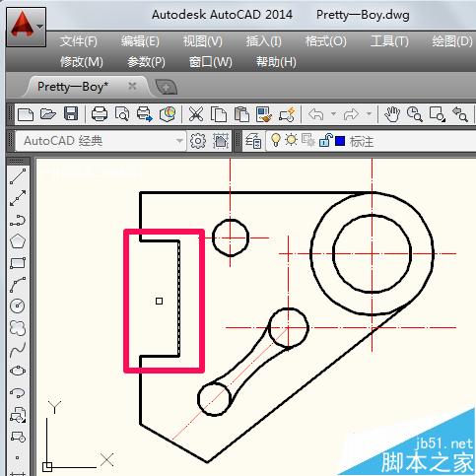
Task: Select the Polygon draw tool
Action: tap(18, 241)
